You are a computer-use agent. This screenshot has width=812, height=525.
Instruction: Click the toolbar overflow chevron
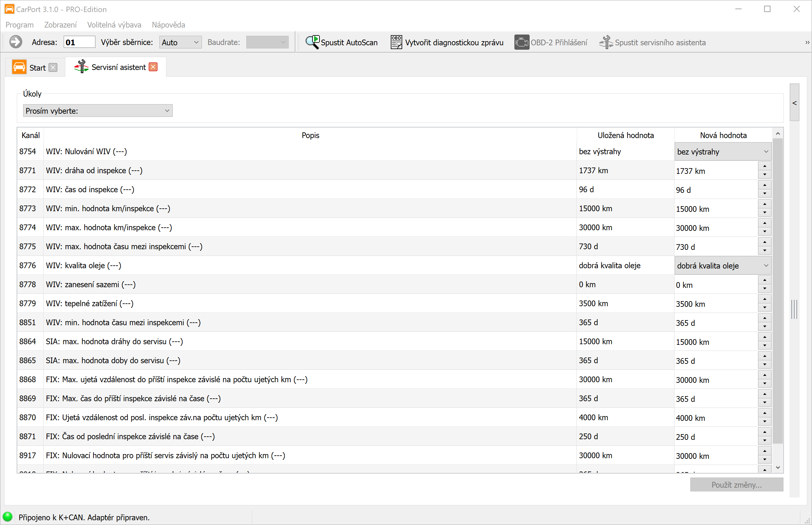(807, 43)
